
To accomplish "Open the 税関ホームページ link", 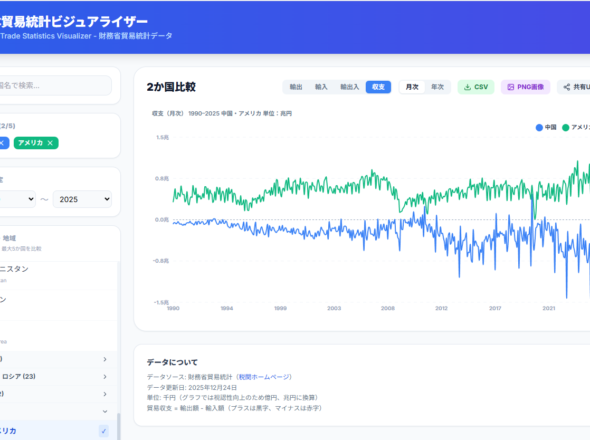I will (x=263, y=377).
